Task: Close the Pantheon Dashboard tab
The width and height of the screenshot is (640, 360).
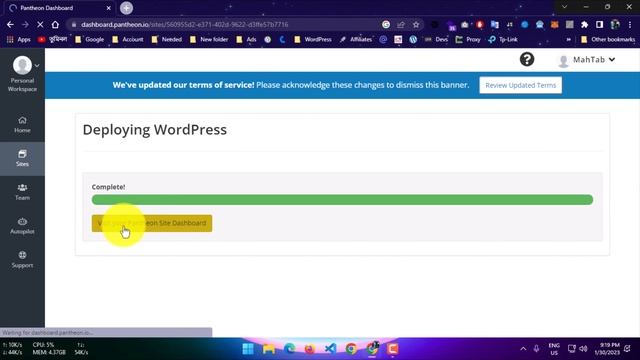Action: [x=109, y=8]
